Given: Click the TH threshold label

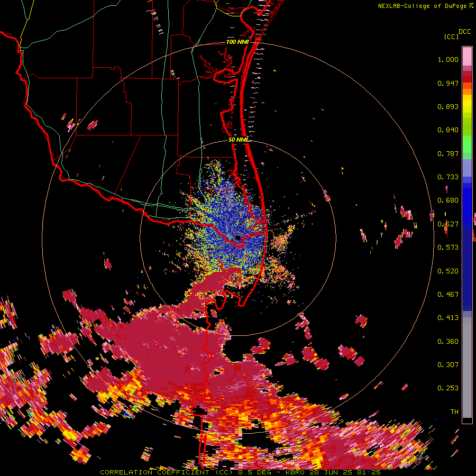Looking at the screenshot, I should coord(454,412).
